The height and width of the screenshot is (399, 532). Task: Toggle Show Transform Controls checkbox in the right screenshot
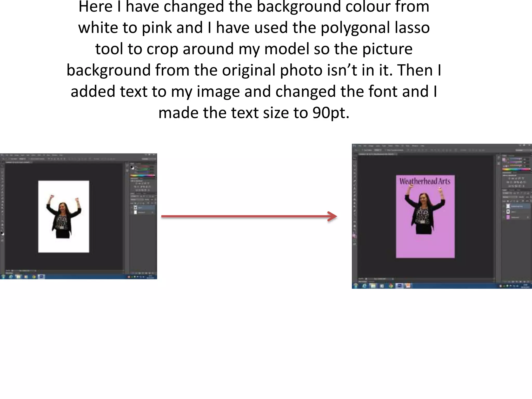[x=385, y=150]
